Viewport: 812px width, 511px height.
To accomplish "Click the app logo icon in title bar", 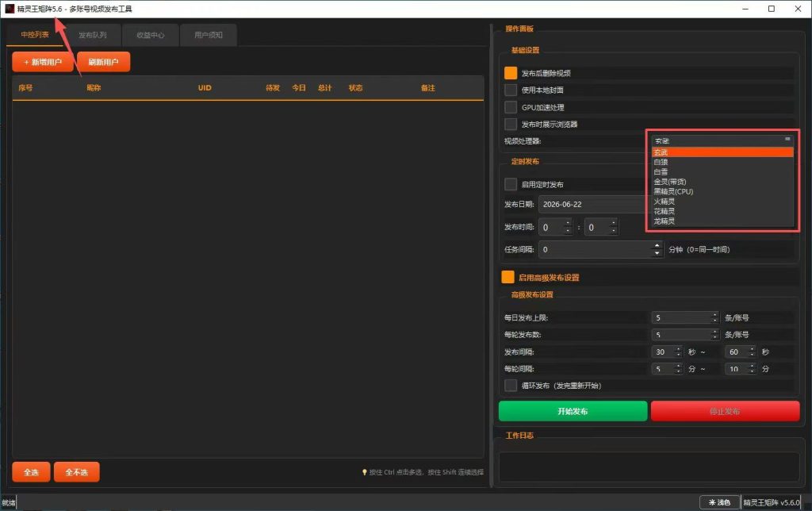I will 10,9.
